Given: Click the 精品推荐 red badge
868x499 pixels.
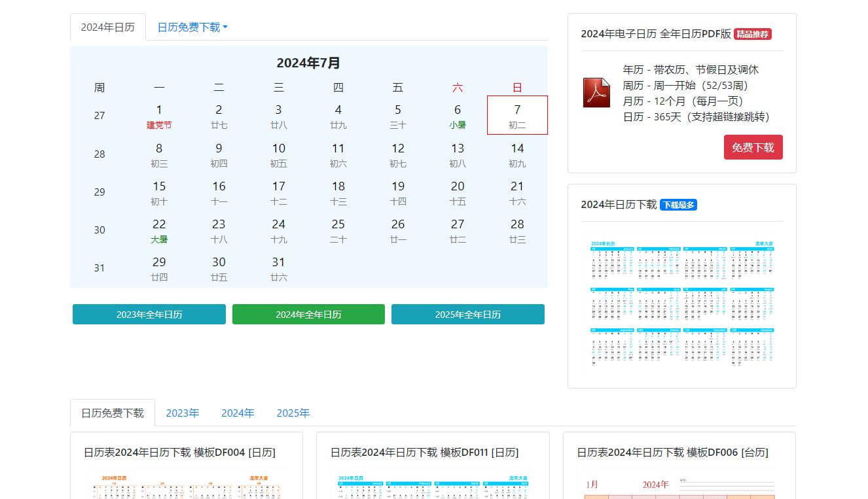Looking at the screenshot, I should coord(753,34).
